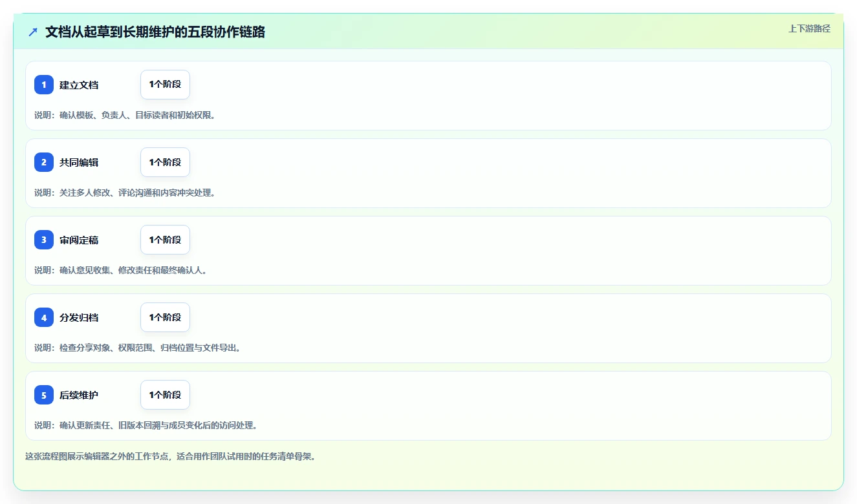857x504 pixels.
Task: Click the description 确认意见收集、修改责任和最终确认人
Action: tap(121, 270)
